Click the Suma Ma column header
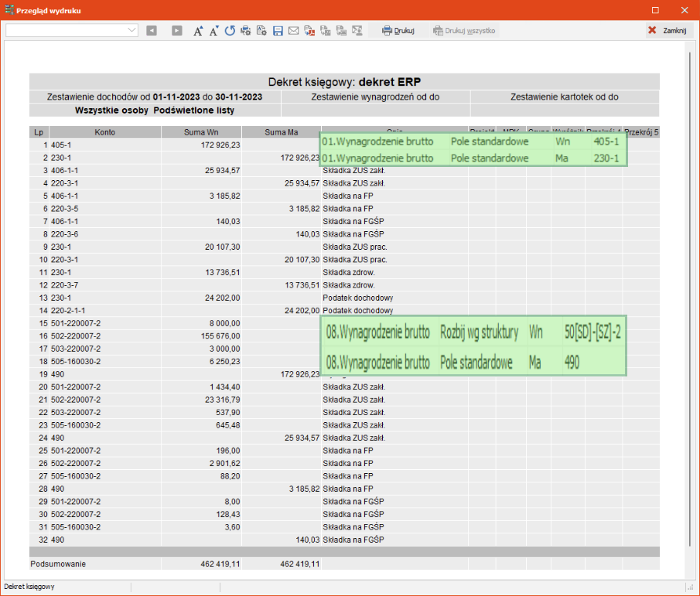Screen dimensions: 700x596 (x=282, y=132)
